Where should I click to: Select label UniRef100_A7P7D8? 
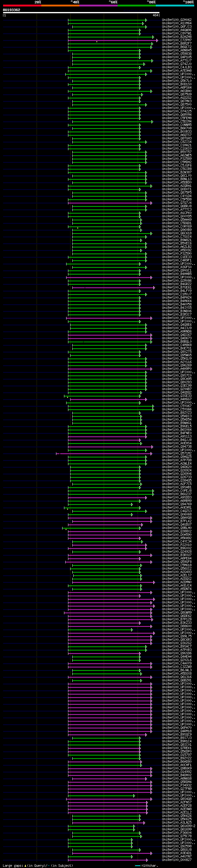[176, 460]
